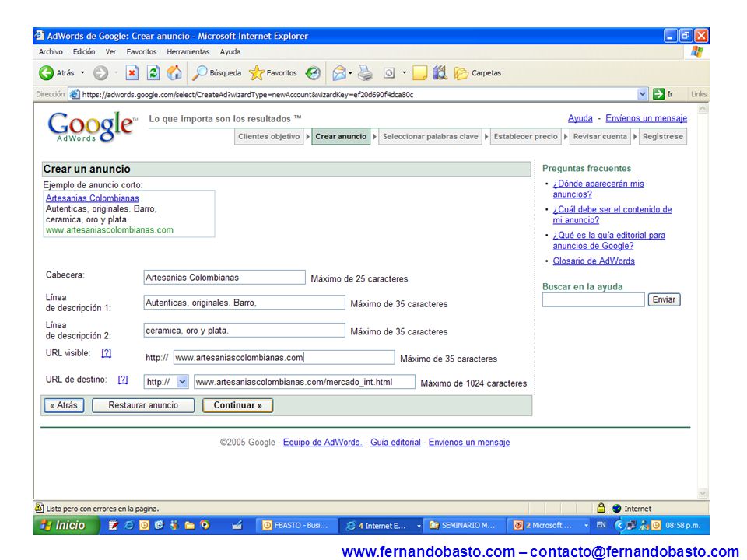This screenshot has width=747, height=560.
Task: Launch Internet Explorer from quick launch
Action: [x=128, y=525]
